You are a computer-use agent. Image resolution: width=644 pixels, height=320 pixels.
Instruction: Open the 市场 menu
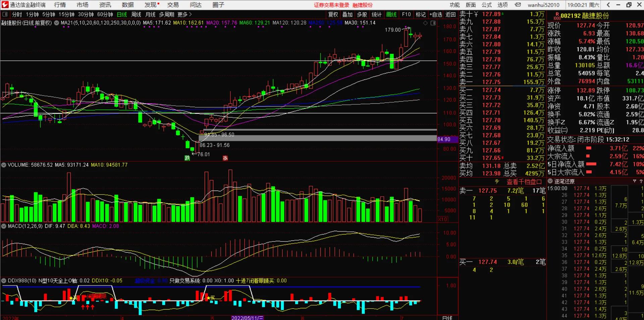83,5
